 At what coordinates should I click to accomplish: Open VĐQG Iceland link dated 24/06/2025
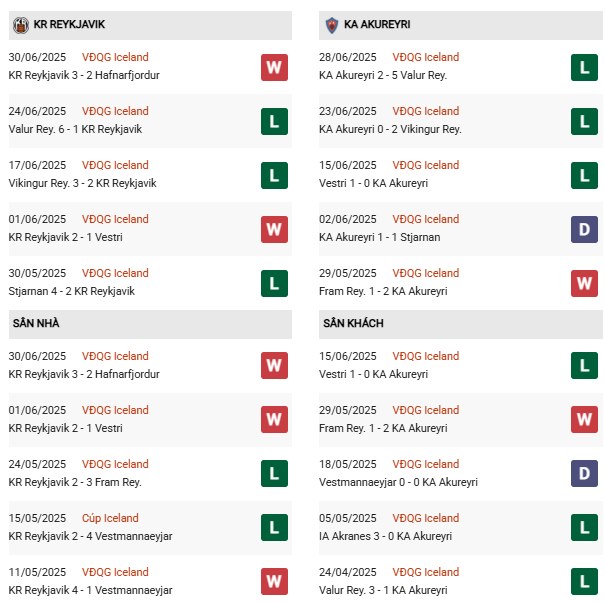point(115,111)
